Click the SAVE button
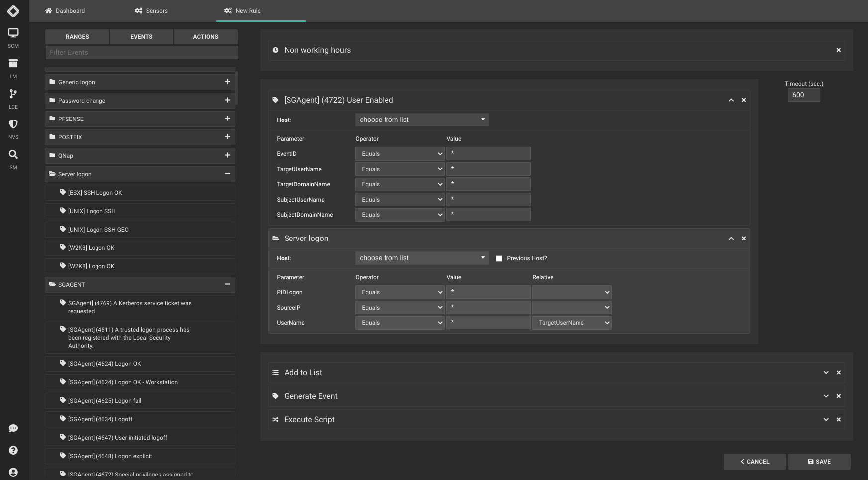The height and width of the screenshot is (480, 868). [x=819, y=462]
